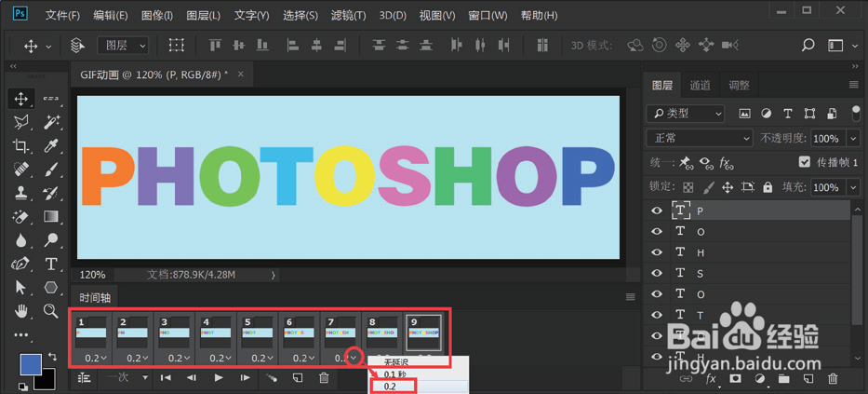Duplicate the selected timeline frame
The height and width of the screenshot is (394, 868).
click(298, 378)
